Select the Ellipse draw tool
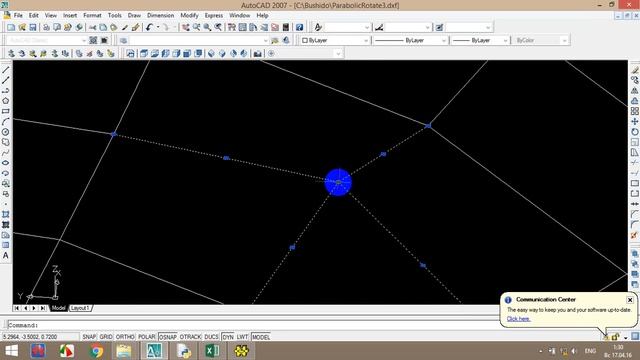 6,163
